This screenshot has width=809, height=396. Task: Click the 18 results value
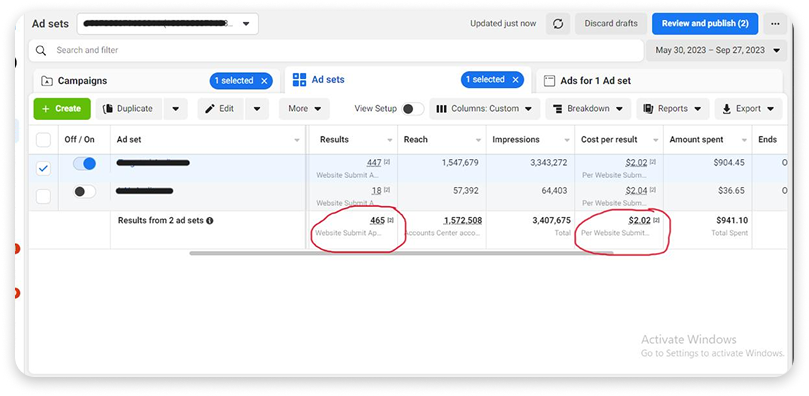377,191
